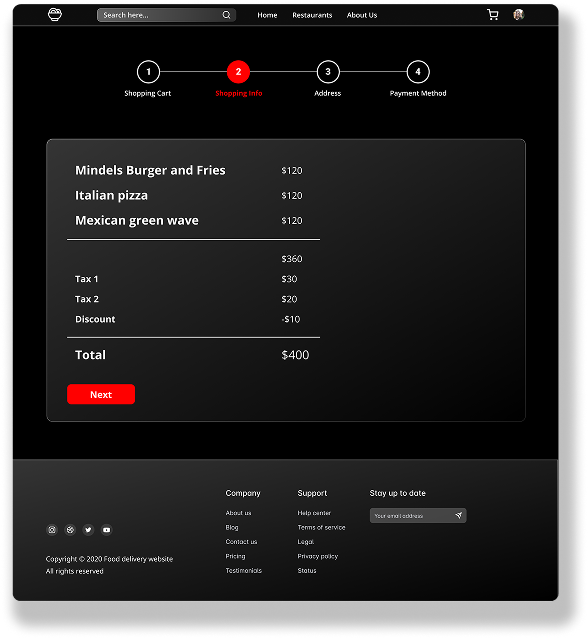
Task: Click the 'Your email address' field
Action: pyautogui.click(x=418, y=516)
